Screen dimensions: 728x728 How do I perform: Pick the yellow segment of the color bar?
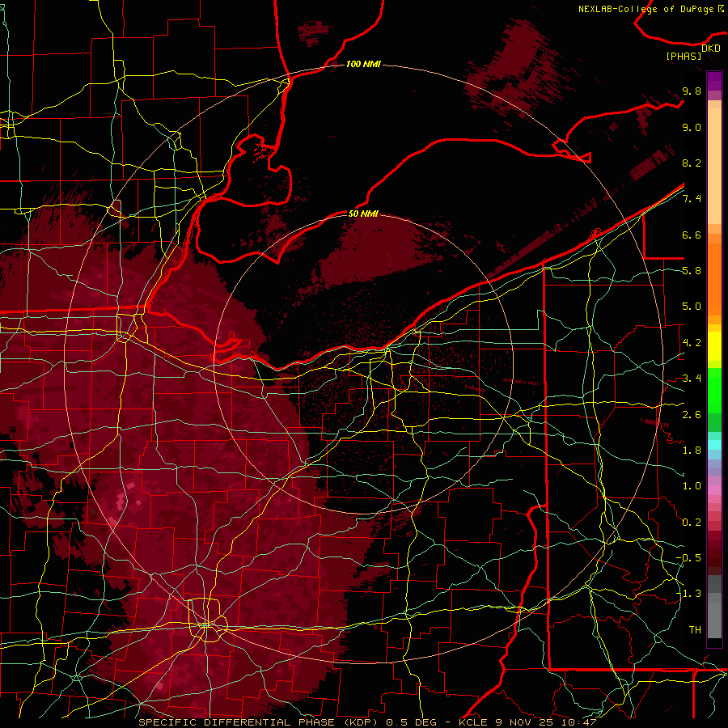[714, 346]
